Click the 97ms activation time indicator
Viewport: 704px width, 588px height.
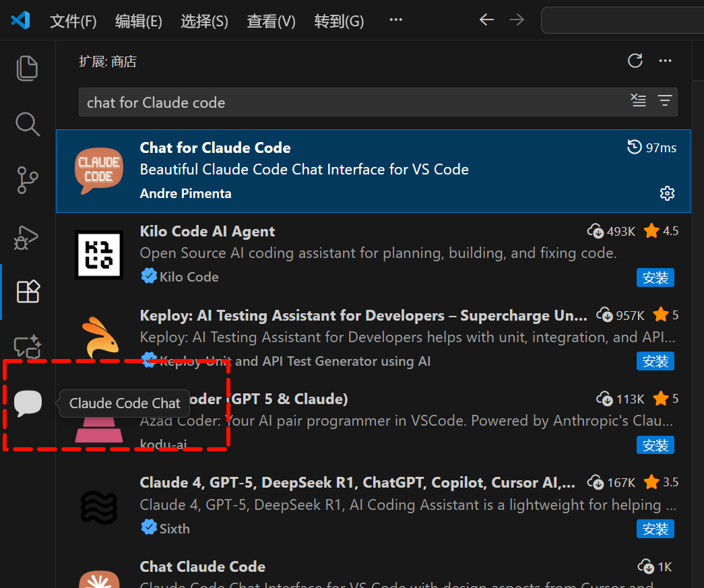click(652, 148)
